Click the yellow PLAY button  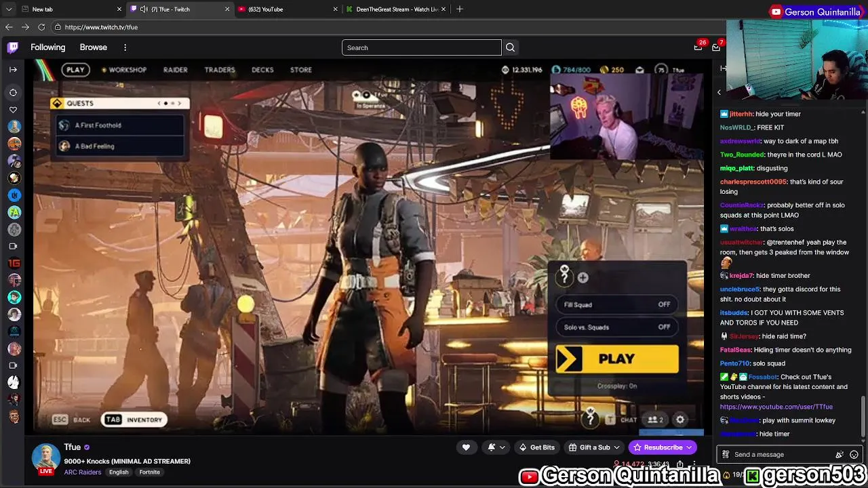(x=616, y=359)
